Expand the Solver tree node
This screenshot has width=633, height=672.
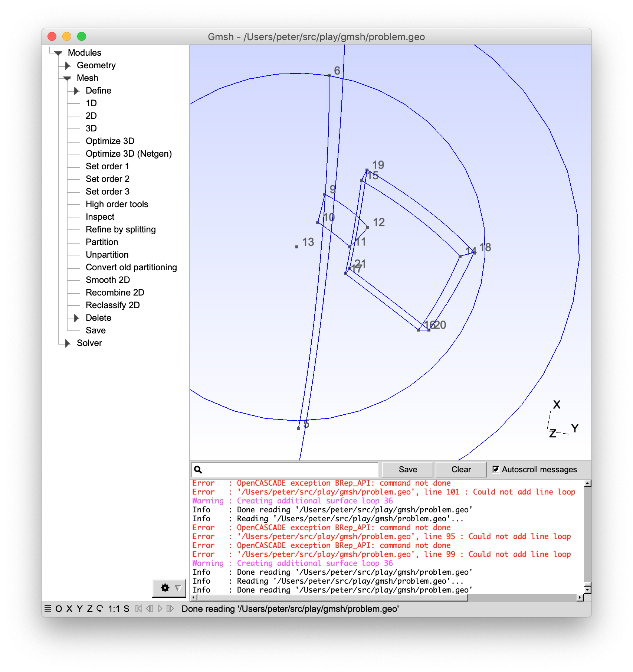tap(68, 343)
